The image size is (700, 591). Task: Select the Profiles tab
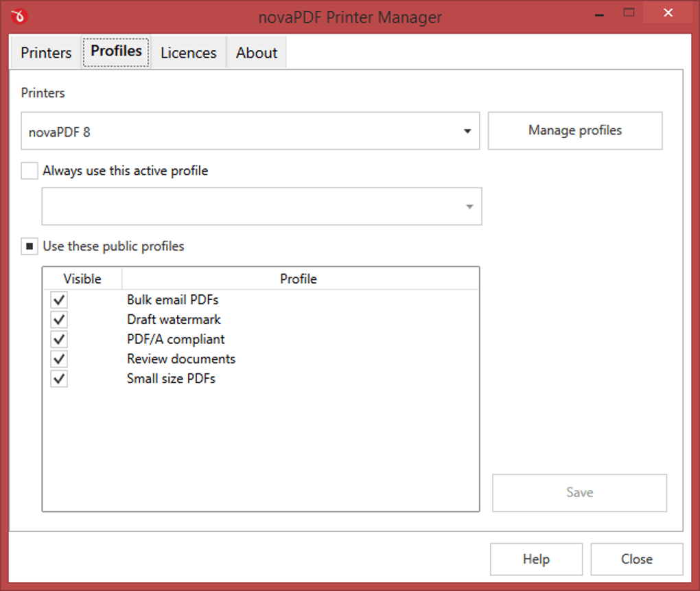116,51
